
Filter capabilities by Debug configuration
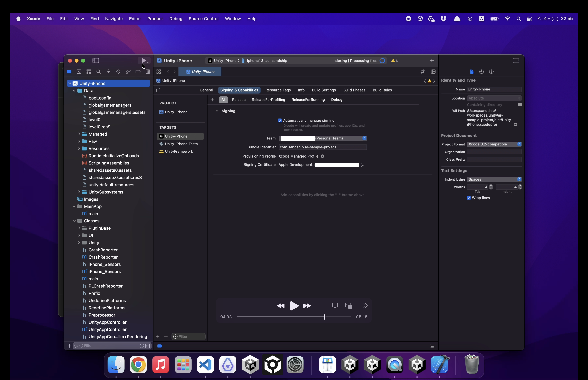click(x=337, y=100)
